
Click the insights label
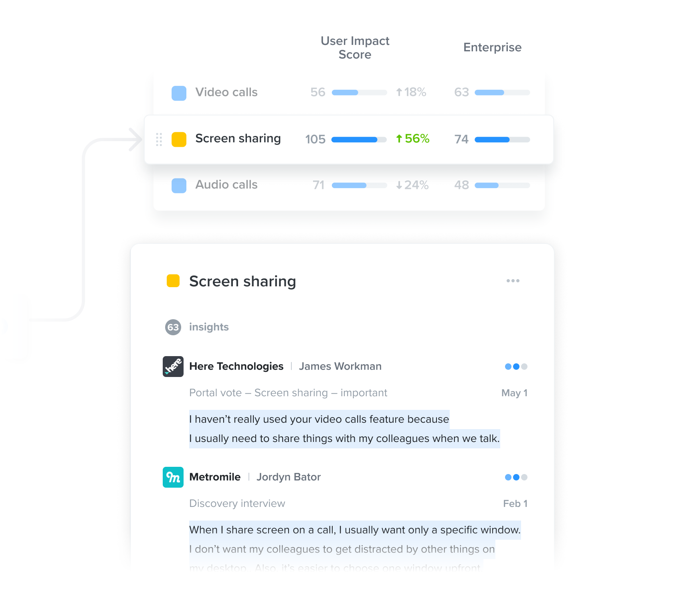[209, 327]
